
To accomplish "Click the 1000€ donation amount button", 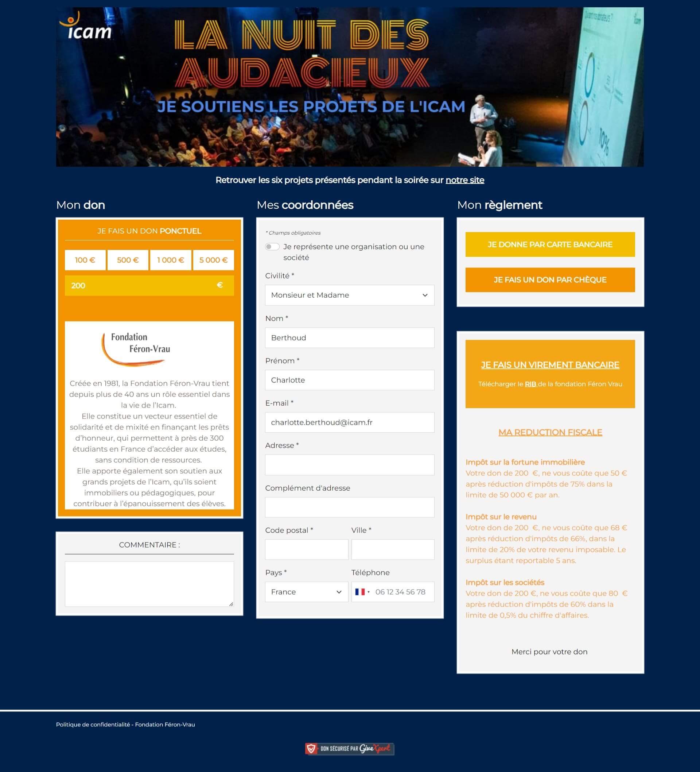I will [170, 259].
